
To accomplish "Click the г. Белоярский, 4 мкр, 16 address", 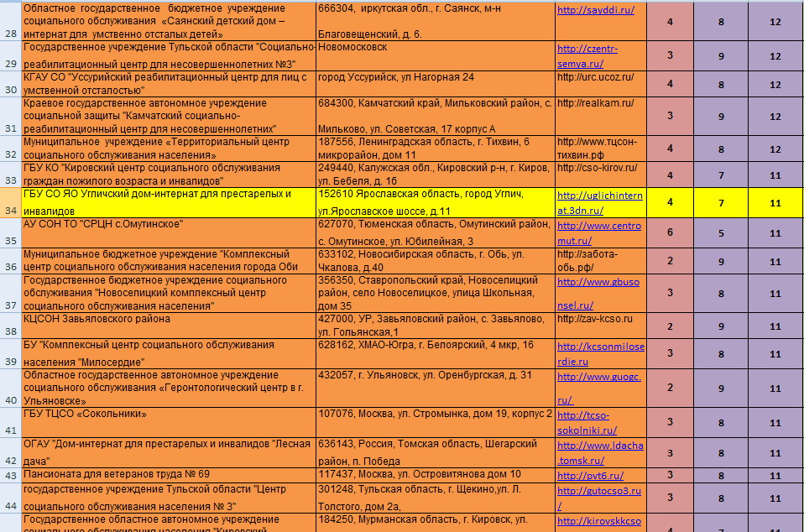I will [436, 353].
